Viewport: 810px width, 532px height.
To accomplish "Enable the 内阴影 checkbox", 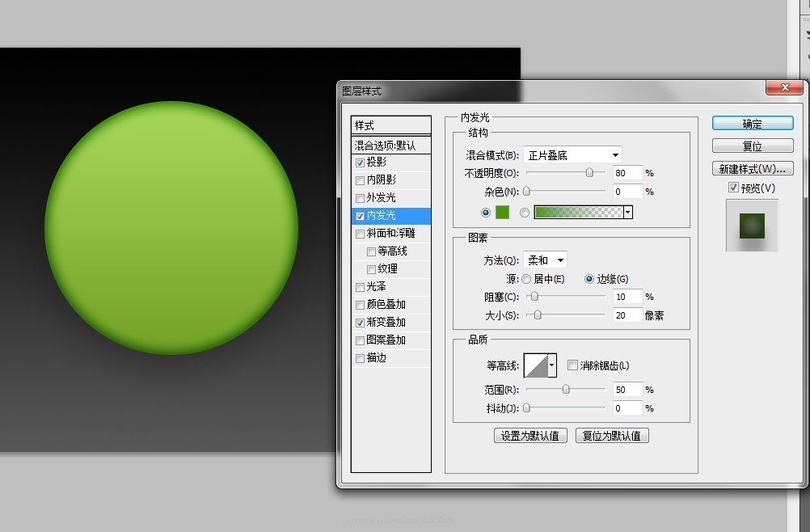I will (x=360, y=179).
